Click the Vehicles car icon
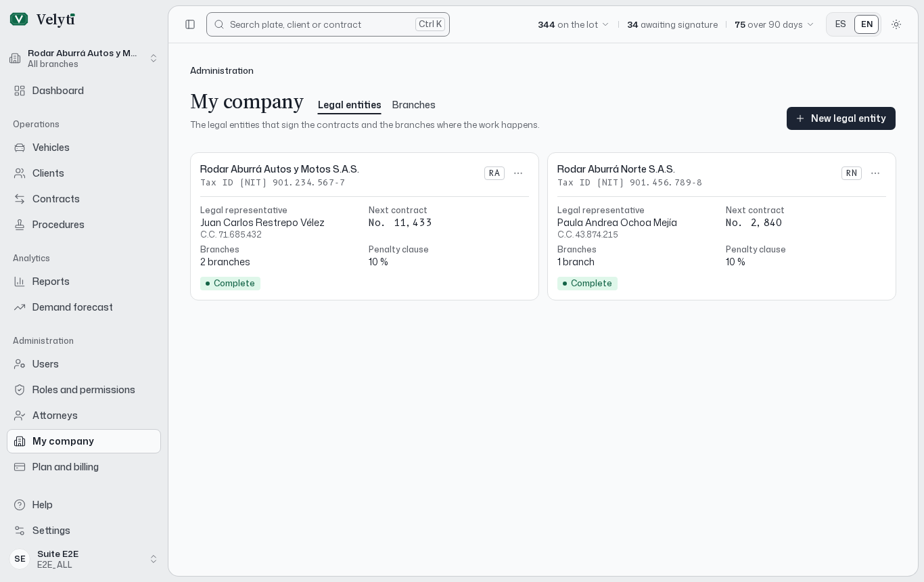Image resolution: width=924 pixels, height=582 pixels. 20,148
